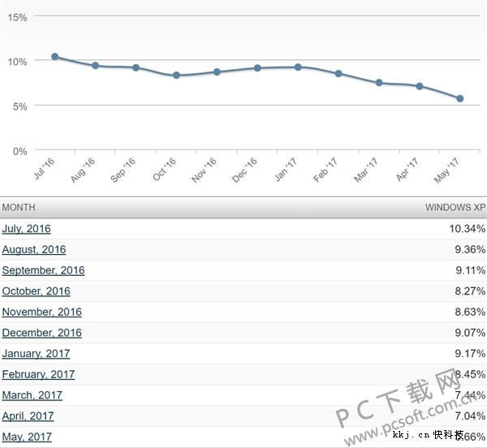Open the December, 2016 month link
The height and width of the screenshot is (448, 487).
[x=42, y=333]
